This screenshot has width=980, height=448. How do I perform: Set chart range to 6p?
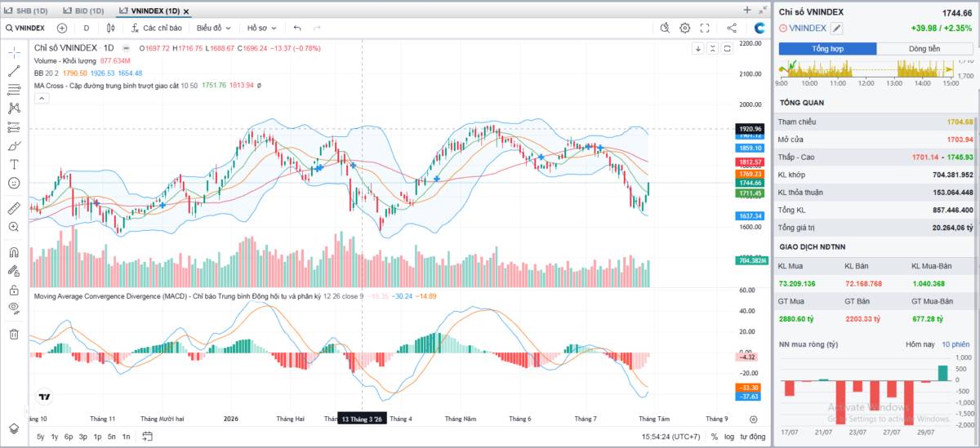tap(69, 437)
